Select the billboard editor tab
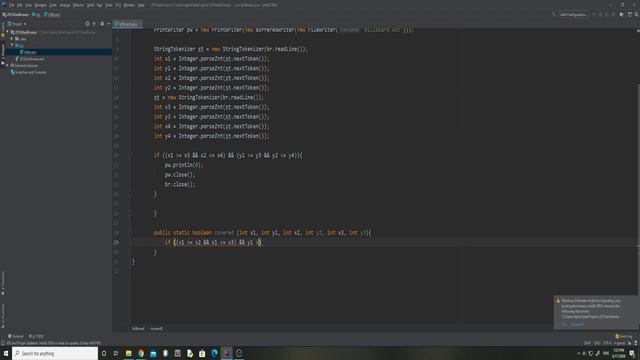The height and width of the screenshot is (360, 640). point(127,24)
